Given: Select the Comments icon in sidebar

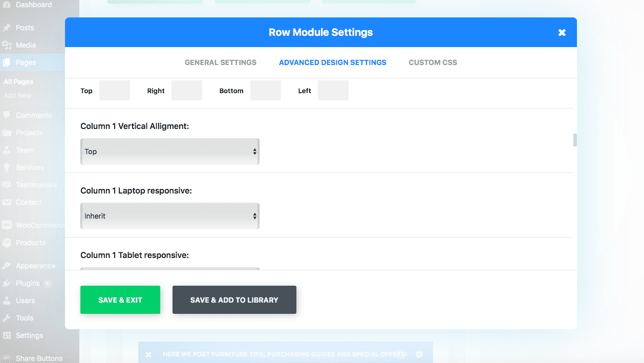Looking at the screenshot, I should [x=7, y=115].
